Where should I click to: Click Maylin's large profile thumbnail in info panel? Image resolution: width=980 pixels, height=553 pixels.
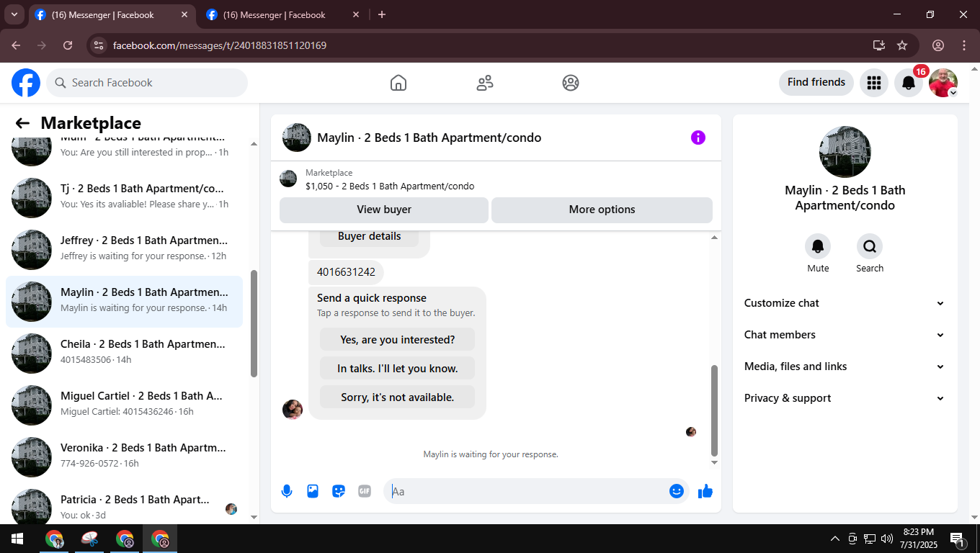point(845,152)
